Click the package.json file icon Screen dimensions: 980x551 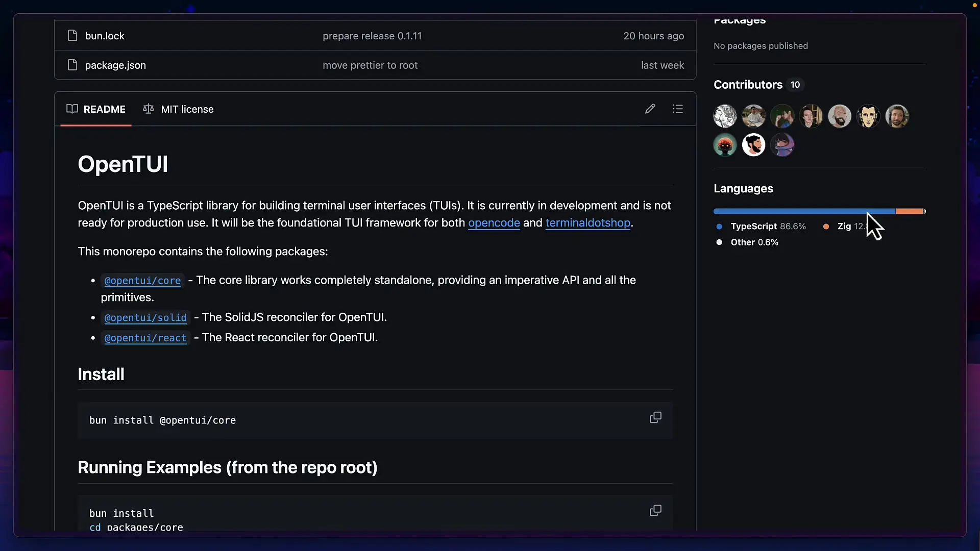tap(72, 65)
